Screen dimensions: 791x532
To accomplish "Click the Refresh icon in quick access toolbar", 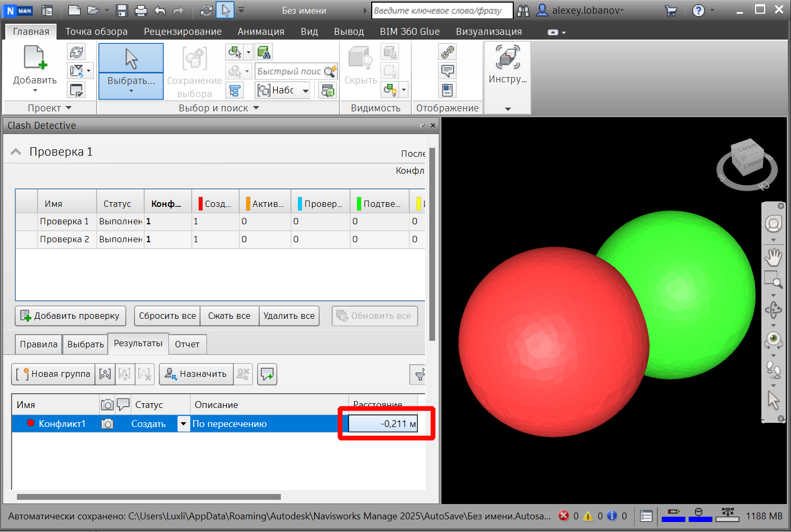I will click(x=206, y=10).
